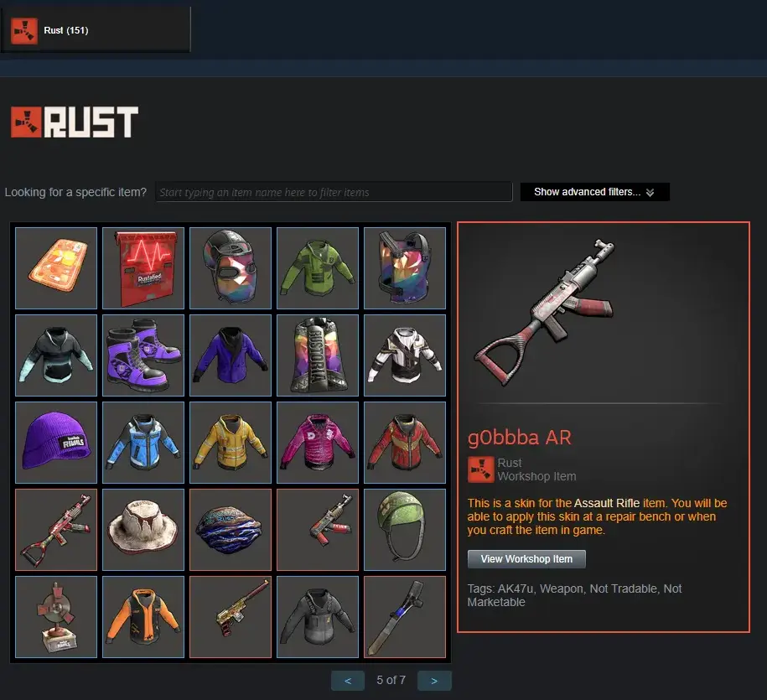767x700 pixels.
Task: Select the purple boots item
Action: click(143, 355)
